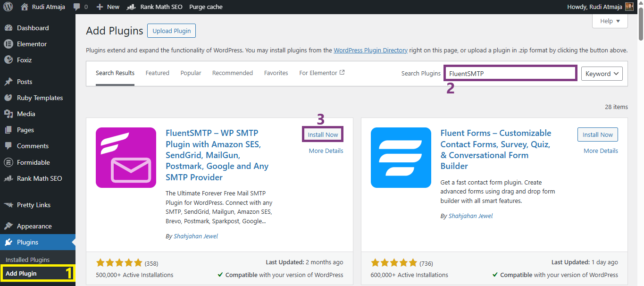The width and height of the screenshot is (644, 286).
Task: Open More Details for Fluent Forms
Action: click(601, 151)
